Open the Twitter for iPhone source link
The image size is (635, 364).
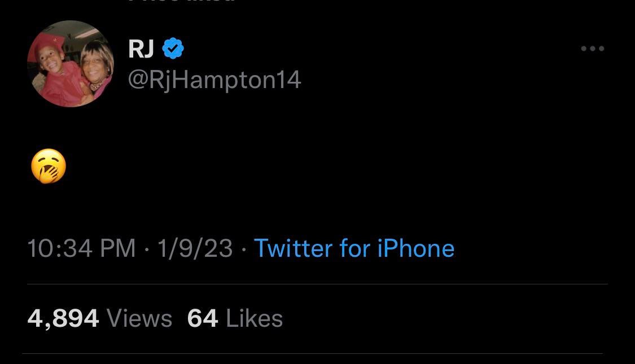(x=354, y=248)
